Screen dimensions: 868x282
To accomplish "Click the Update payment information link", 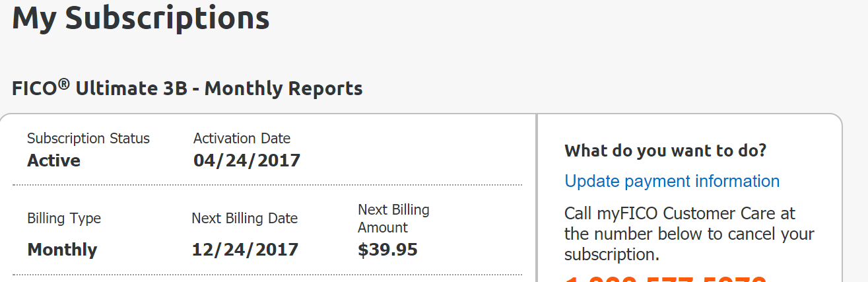I will click(x=672, y=182).
